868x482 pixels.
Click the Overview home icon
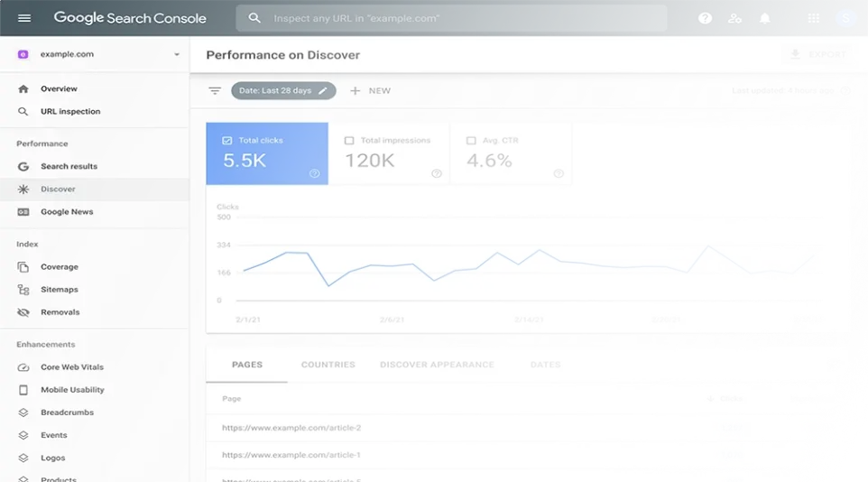(23, 88)
